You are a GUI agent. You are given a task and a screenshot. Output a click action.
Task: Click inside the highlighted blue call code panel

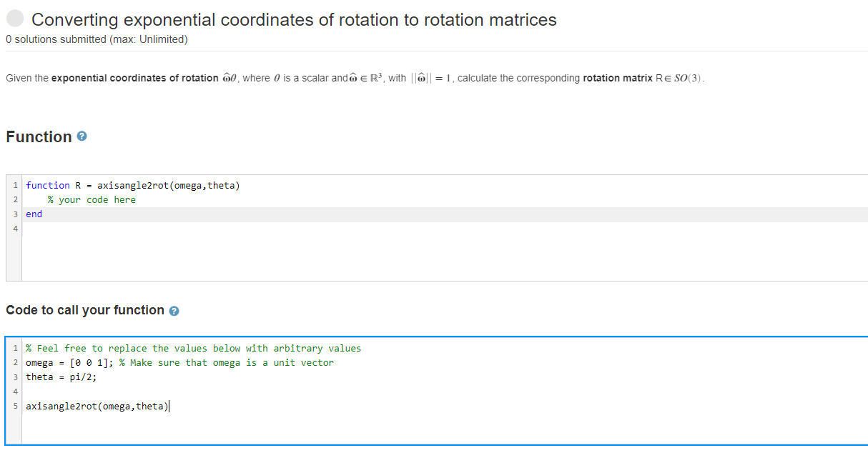pos(429,429)
